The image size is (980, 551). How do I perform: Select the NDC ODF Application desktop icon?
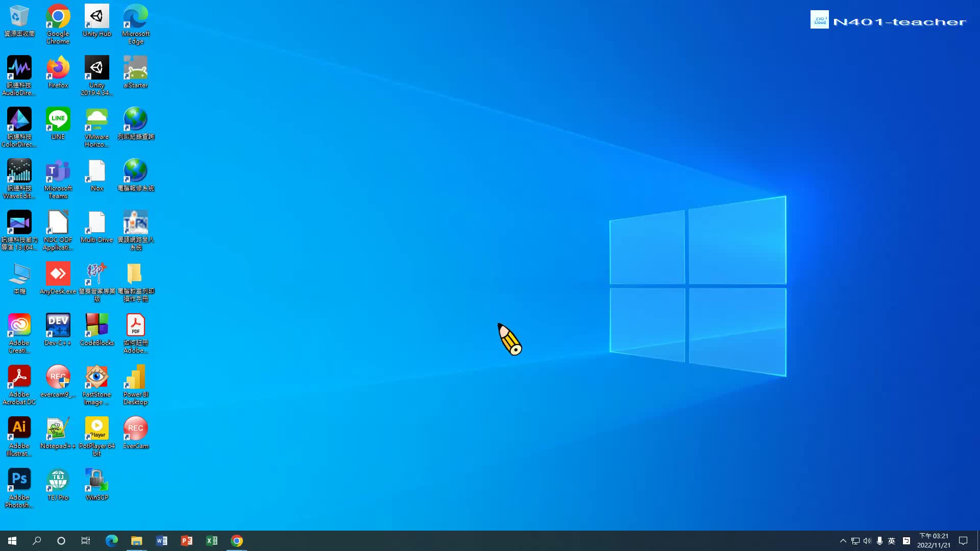coord(58,231)
